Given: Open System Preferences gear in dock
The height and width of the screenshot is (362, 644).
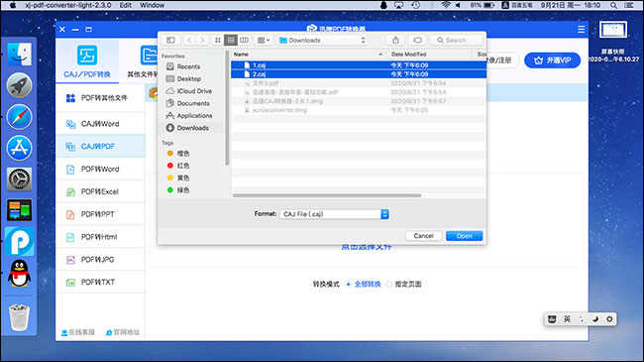Looking at the screenshot, I should [x=19, y=179].
